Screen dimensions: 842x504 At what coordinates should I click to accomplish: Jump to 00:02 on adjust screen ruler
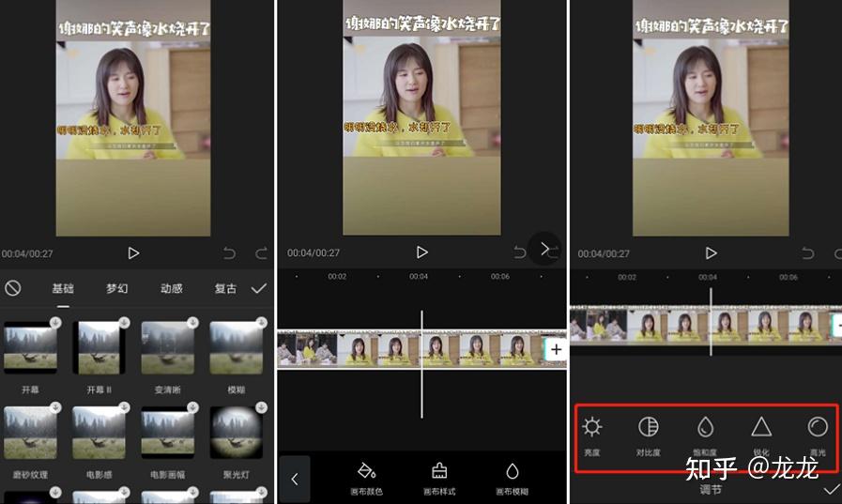click(x=627, y=277)
